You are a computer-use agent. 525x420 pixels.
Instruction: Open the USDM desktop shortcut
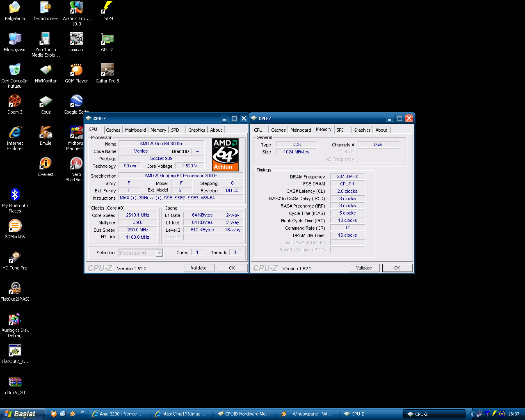pos(107,11)
